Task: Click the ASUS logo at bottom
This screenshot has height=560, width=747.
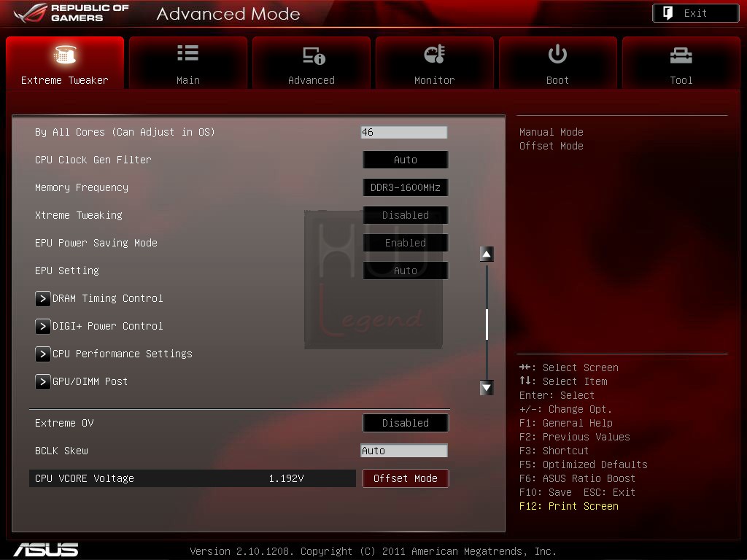Action: pyautogui.click(x=46, y=550)
